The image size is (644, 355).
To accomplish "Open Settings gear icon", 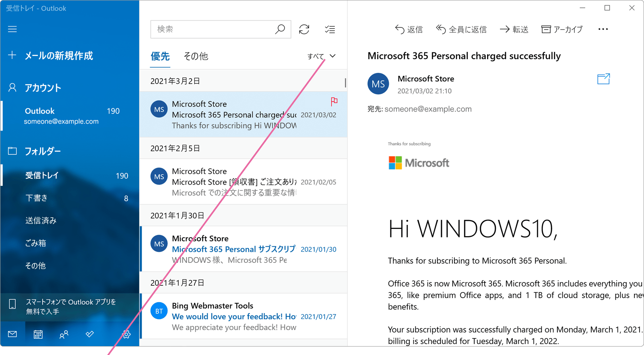I will [x=126, y=334].
